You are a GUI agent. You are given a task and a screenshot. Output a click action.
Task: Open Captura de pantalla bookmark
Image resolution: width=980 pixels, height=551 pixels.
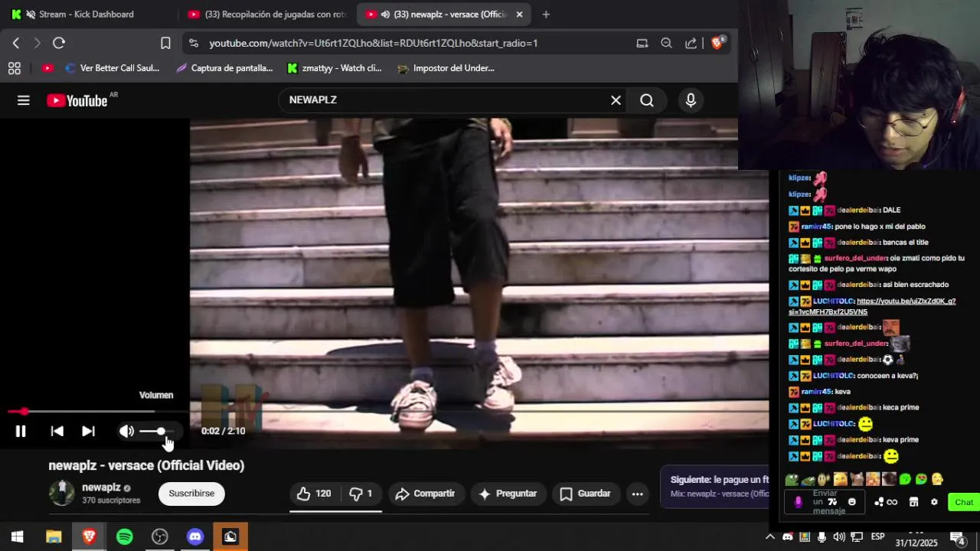pyautogui.click(x=224, y=68)
